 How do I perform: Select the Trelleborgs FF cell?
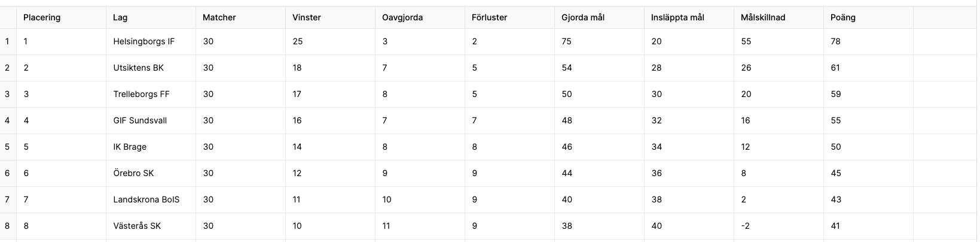tap(151, 94)
